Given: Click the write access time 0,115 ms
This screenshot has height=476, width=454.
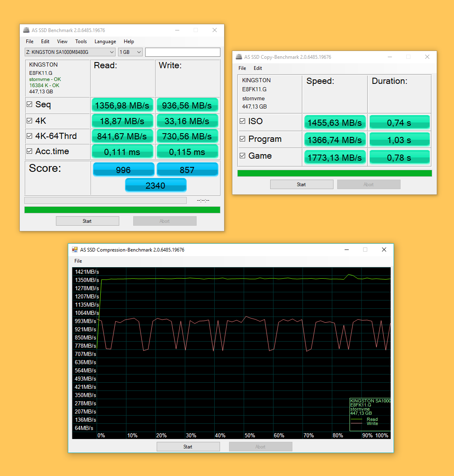Looking at the screenshot, I should pos(187,152).
